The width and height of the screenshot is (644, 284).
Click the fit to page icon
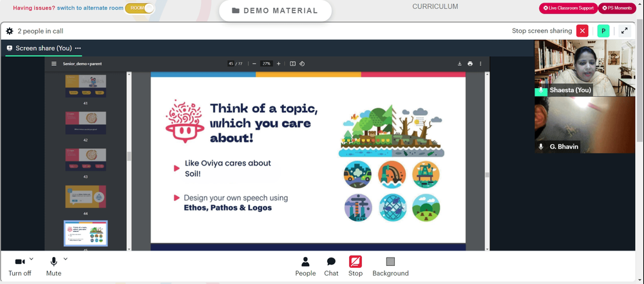(x=292, y=64)
